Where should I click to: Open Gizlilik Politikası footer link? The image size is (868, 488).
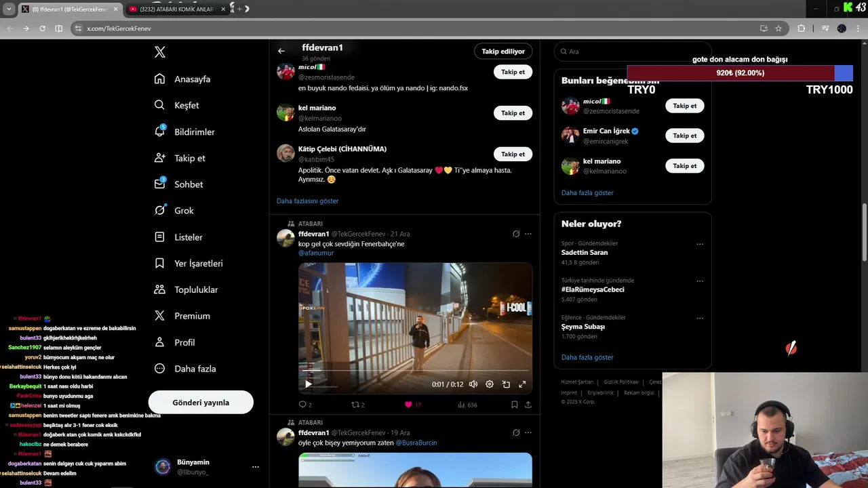[621, 382]
